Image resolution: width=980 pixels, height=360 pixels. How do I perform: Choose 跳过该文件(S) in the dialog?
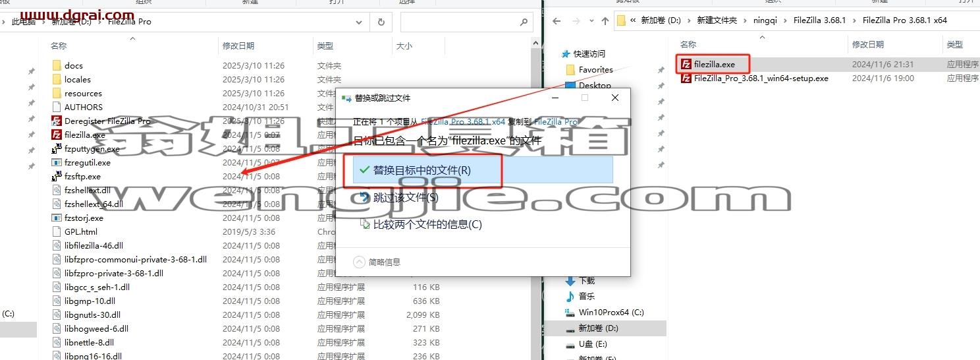click(406, 197)
